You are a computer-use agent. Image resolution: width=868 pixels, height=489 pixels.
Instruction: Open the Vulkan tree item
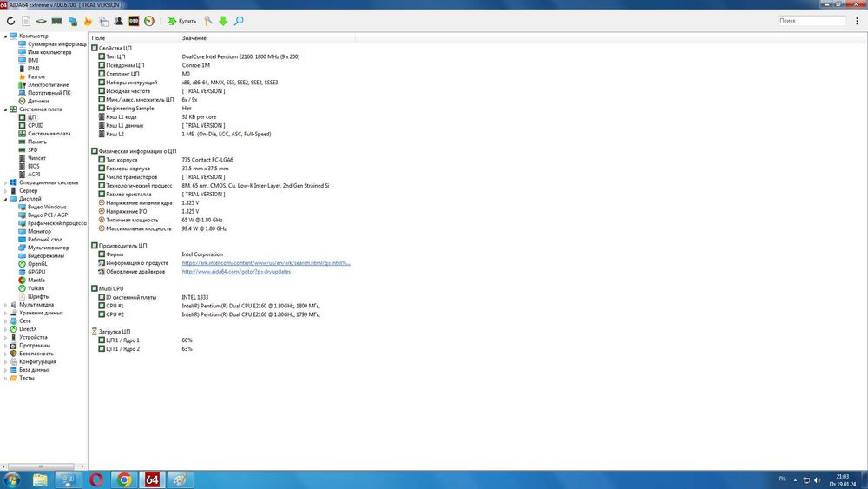36,288
